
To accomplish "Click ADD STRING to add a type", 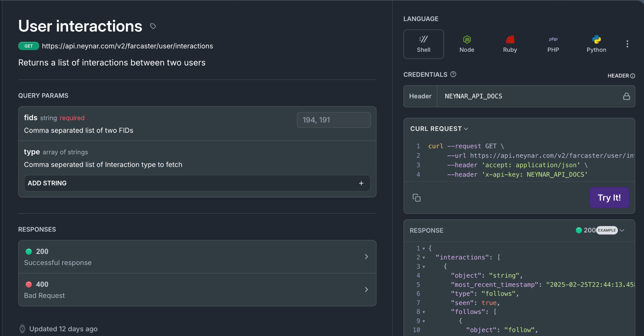I will 197,183.
